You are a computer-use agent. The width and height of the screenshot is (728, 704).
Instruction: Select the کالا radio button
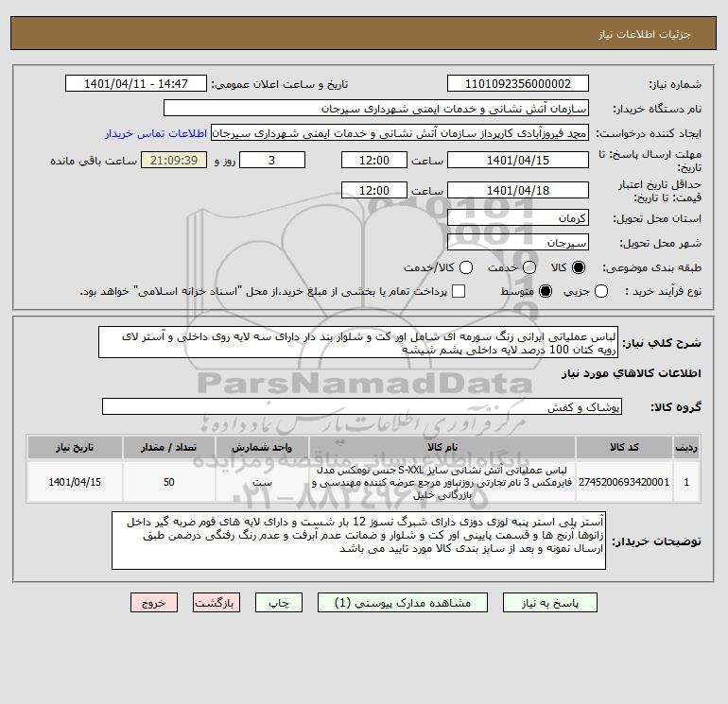coord(579,267)
